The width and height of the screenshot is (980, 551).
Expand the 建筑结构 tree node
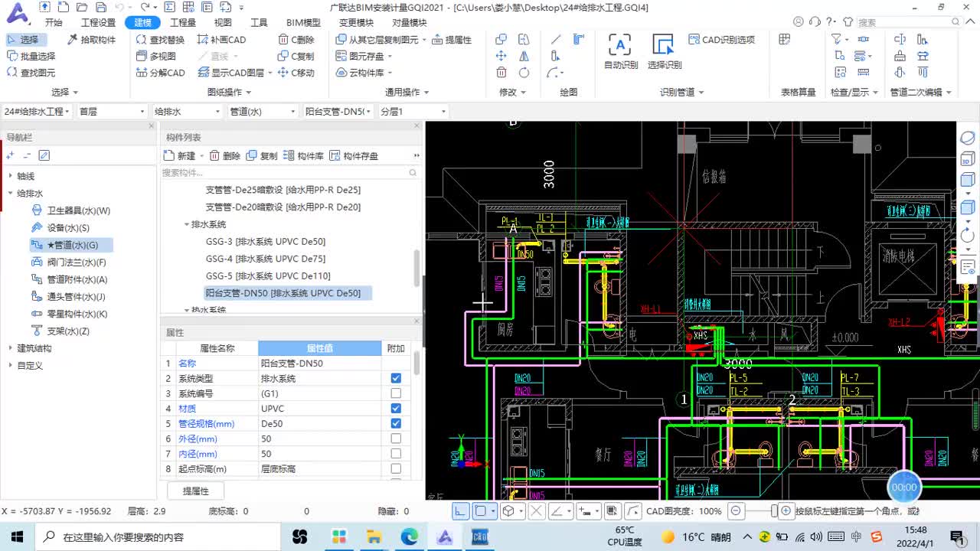(11, 348)
